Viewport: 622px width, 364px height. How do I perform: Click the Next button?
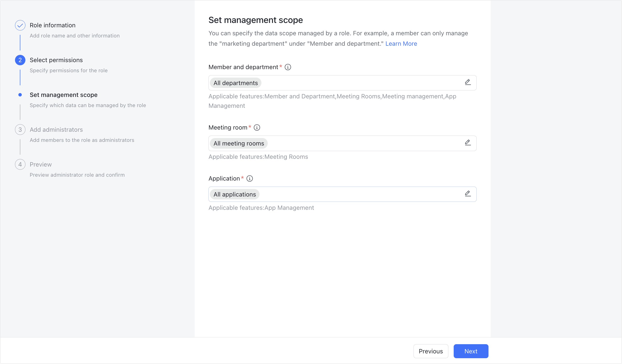[x=470, y=351]
